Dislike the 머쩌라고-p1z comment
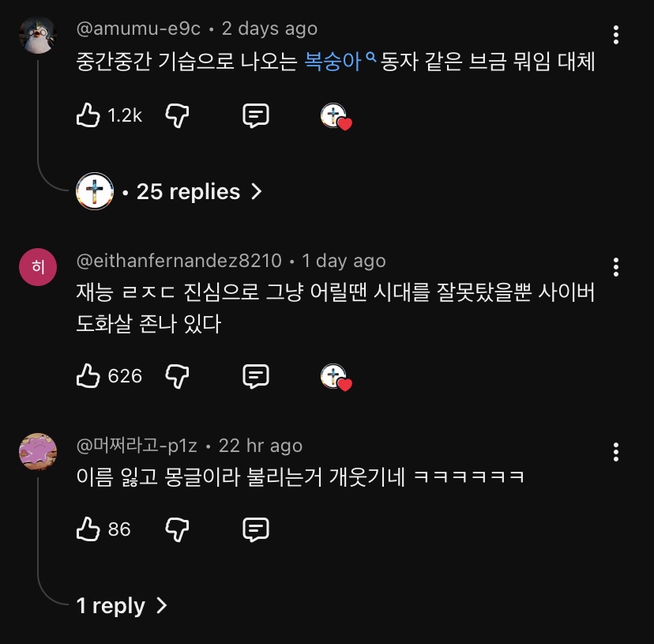The width and height of the screenshot is (654, 644). tap(177, 529)
